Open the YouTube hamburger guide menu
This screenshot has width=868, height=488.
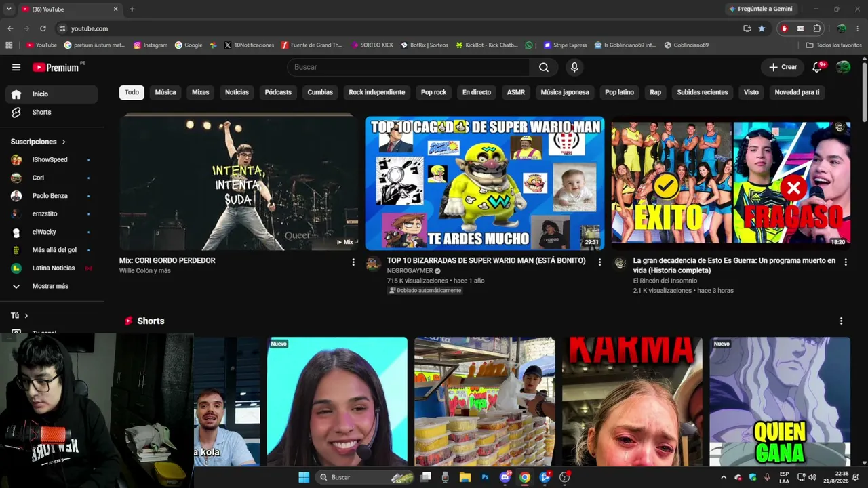coord(16,67)
